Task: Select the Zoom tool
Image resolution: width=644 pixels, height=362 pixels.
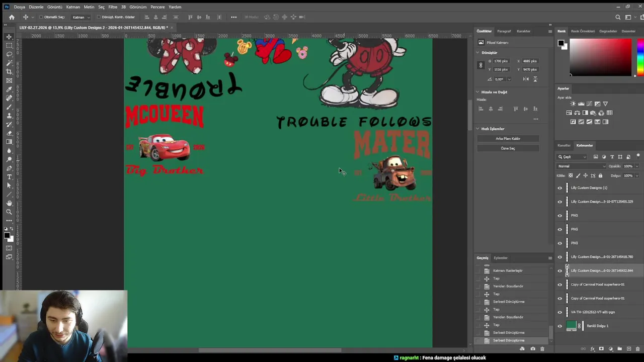Action: [x=9, y=212]
